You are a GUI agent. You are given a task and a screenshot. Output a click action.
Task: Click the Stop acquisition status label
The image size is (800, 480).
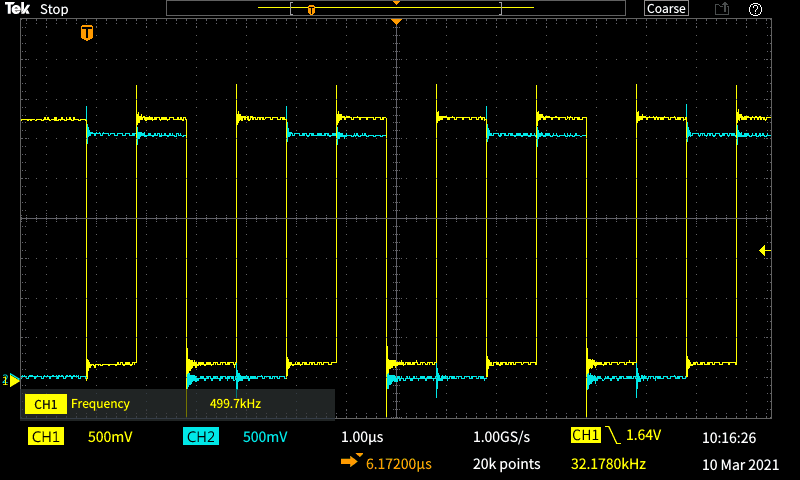tap(54, 9)
